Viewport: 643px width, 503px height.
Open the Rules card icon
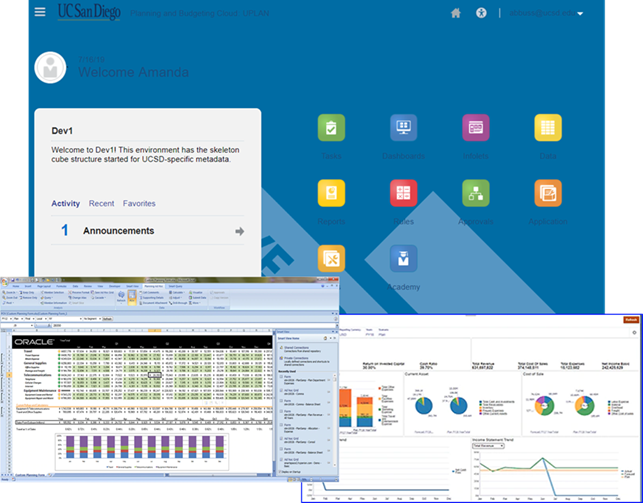click(404, 193)
